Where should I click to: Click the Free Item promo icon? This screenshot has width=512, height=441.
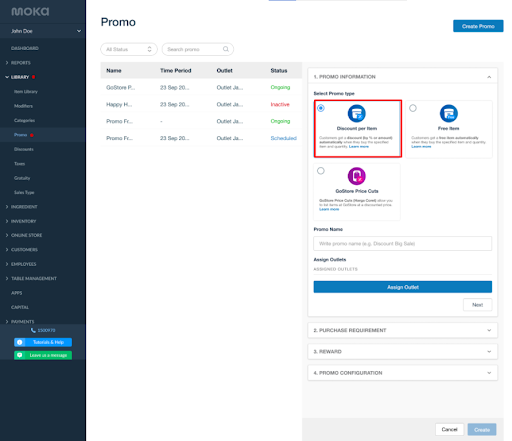[449, 114]
